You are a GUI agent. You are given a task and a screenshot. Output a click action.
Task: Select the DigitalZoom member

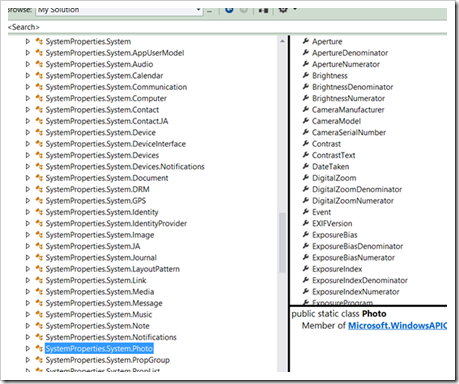(334, 178)
